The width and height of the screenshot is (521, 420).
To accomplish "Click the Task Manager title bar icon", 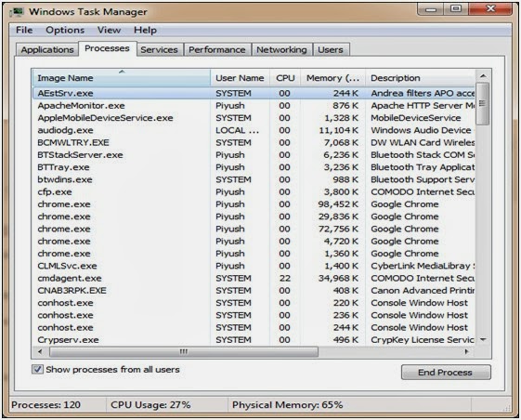I will (18, 12).
